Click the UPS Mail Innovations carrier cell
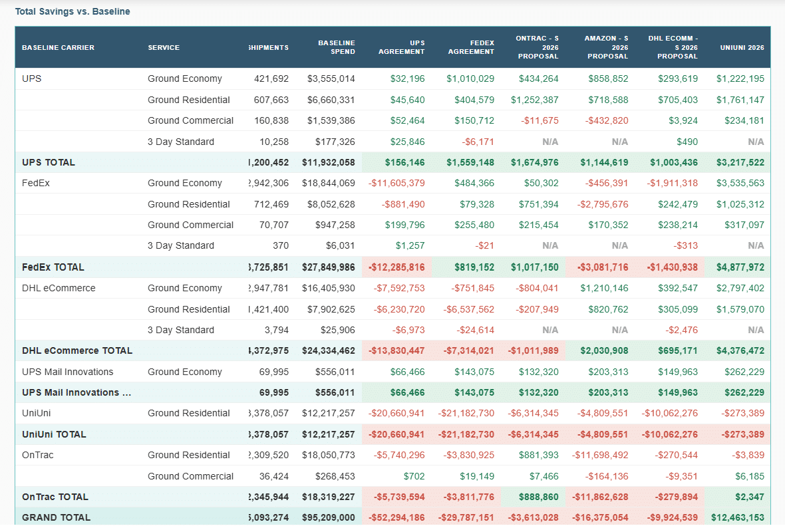 68,372
